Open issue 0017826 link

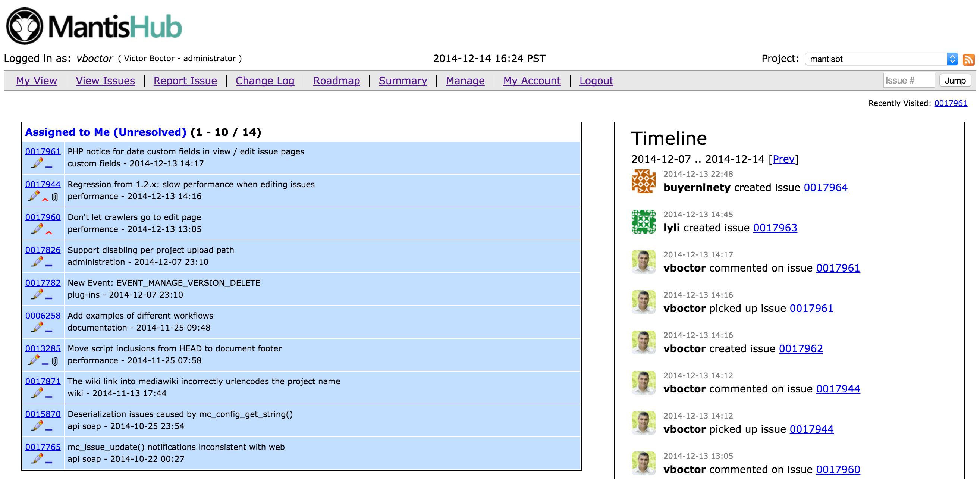click(43, 250)
